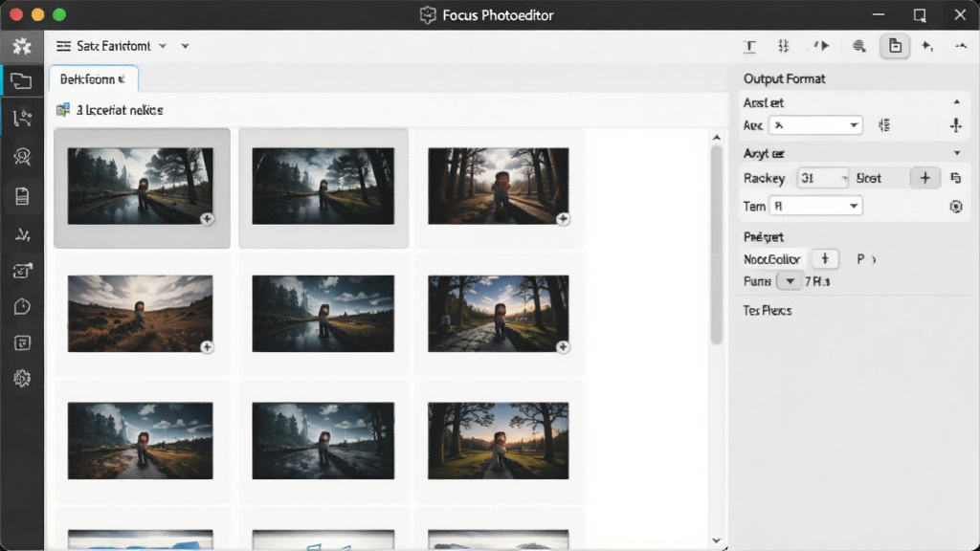Open the face retouch sidebar icon
Screen dimensions: 980x551
[22, 156]
